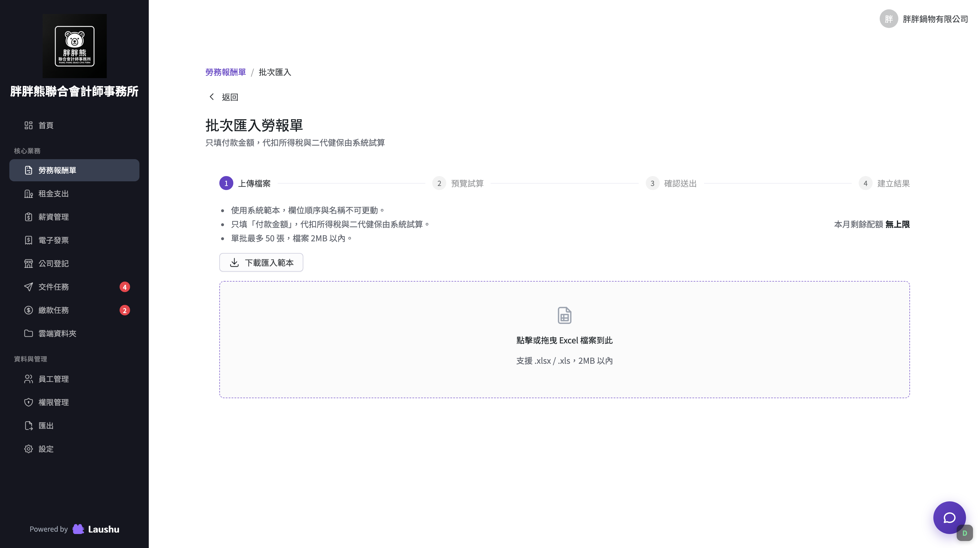Click the 薪資管理 clipboard icon

pos(29,217)
